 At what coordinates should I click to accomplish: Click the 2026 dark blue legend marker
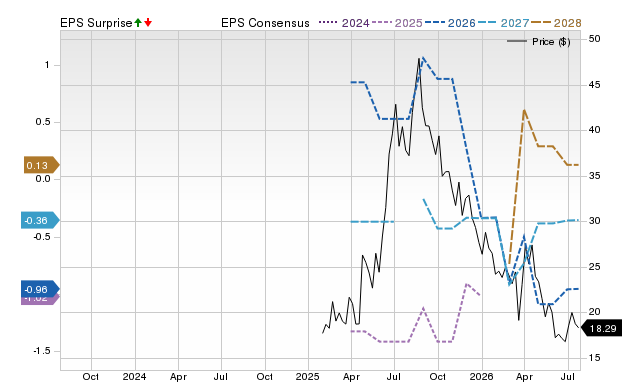coord(435,23)
